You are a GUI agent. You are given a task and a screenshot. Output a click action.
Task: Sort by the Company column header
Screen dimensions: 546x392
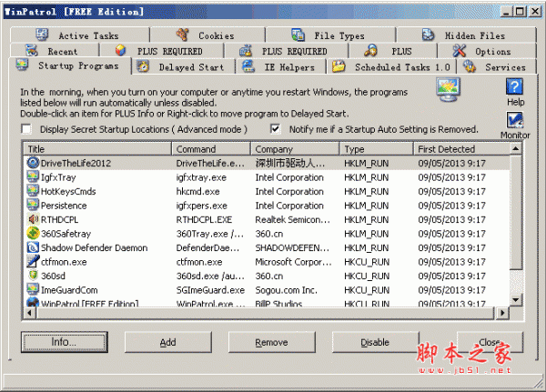click(295, 149)
